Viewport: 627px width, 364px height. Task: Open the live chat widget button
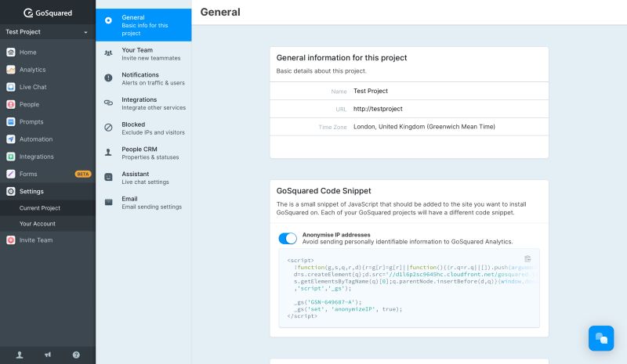[601, 338]
